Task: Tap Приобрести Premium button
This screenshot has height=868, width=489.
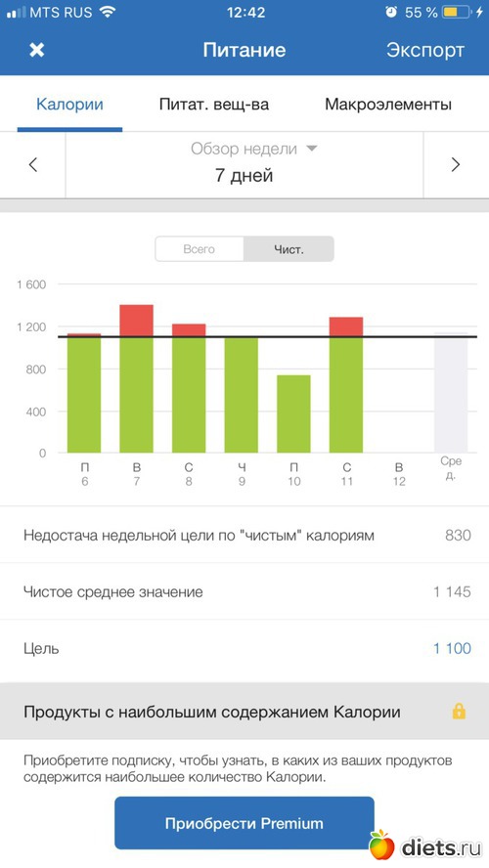Action: (x=244, y=823)
